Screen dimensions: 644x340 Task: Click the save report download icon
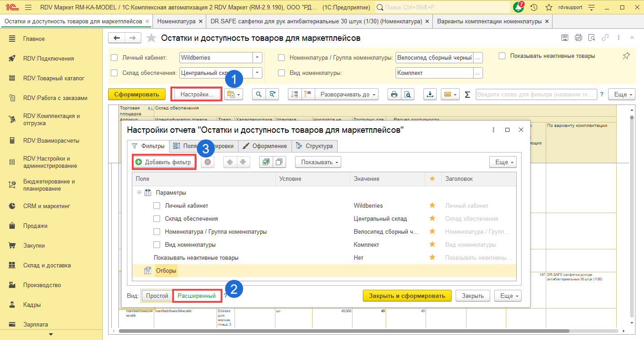coord(430,94)
